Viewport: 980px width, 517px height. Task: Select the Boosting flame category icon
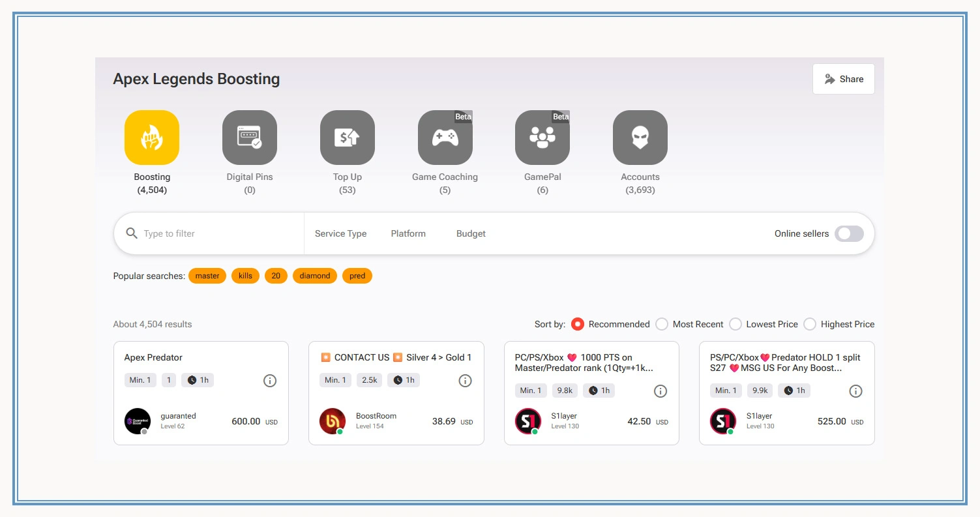(x=152, y=138)
